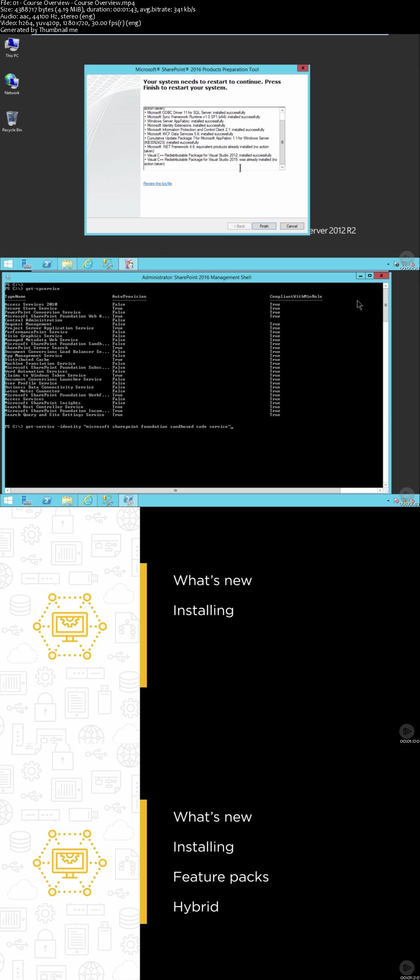Click Management Shell window title bar icon

click(x=8, y=277)
